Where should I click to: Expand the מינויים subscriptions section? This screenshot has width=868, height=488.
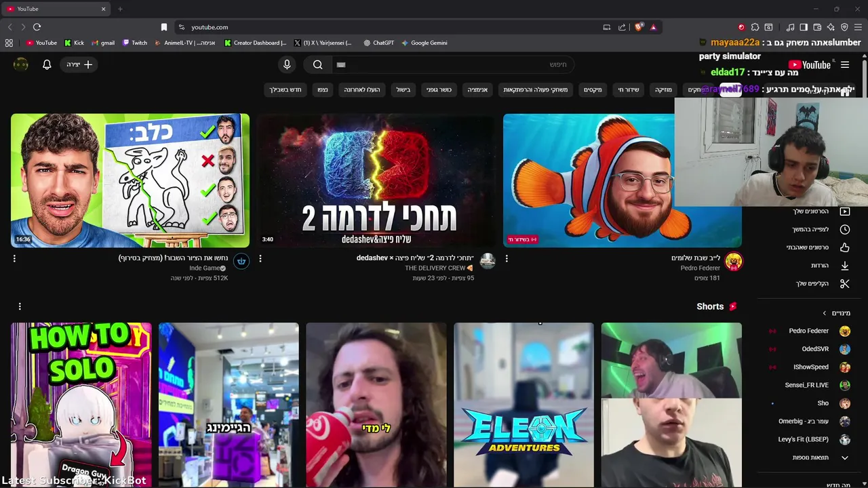(x=836, y=313)
